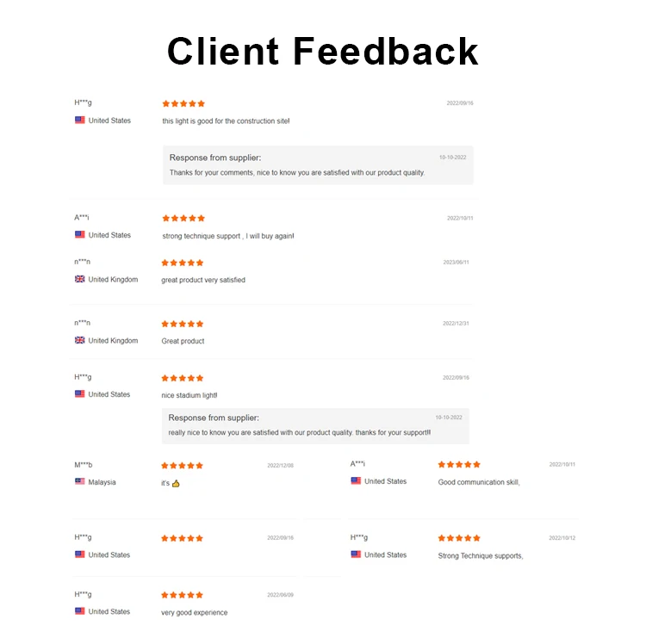
Task: Click star rating above 'nice stadium light'
Action: click(183, 378)
